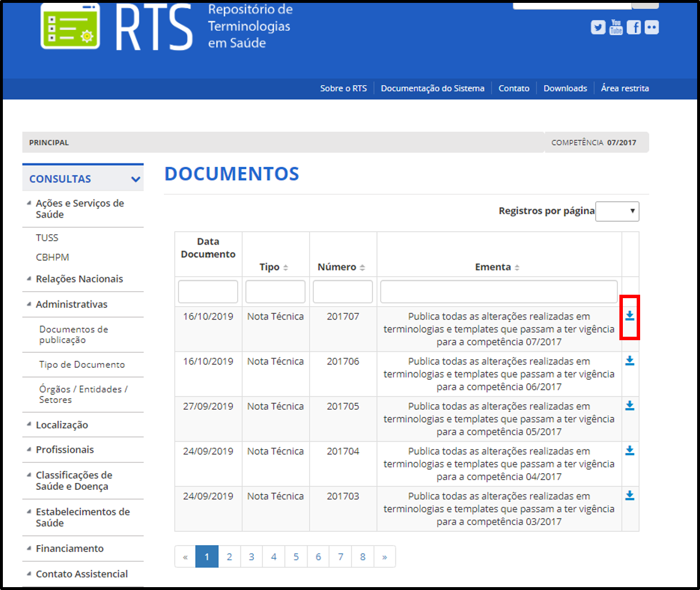
Task: Open the Área restrita menu
Action: click(625, 88)
